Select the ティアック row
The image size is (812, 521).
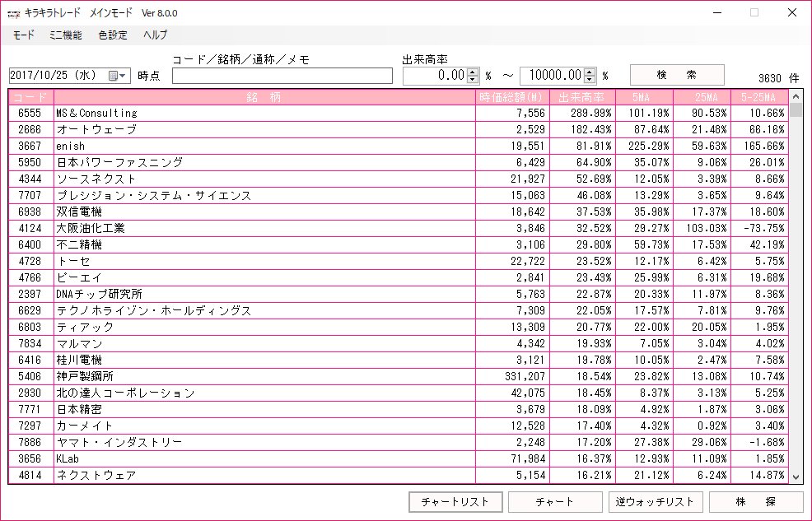399,327
